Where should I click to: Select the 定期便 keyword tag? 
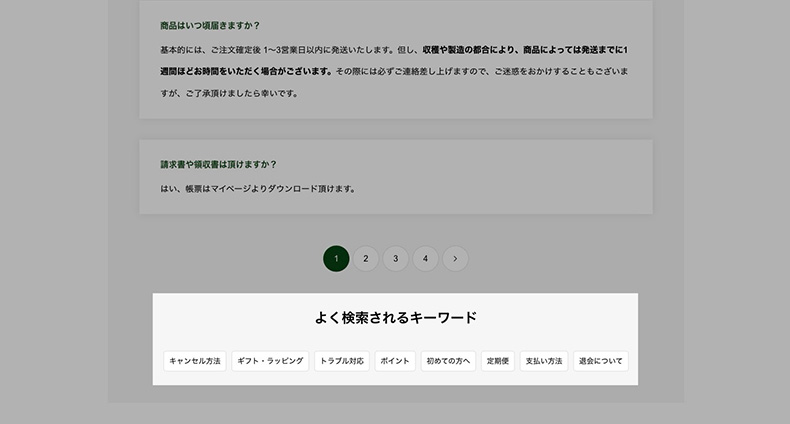[498, 361]
